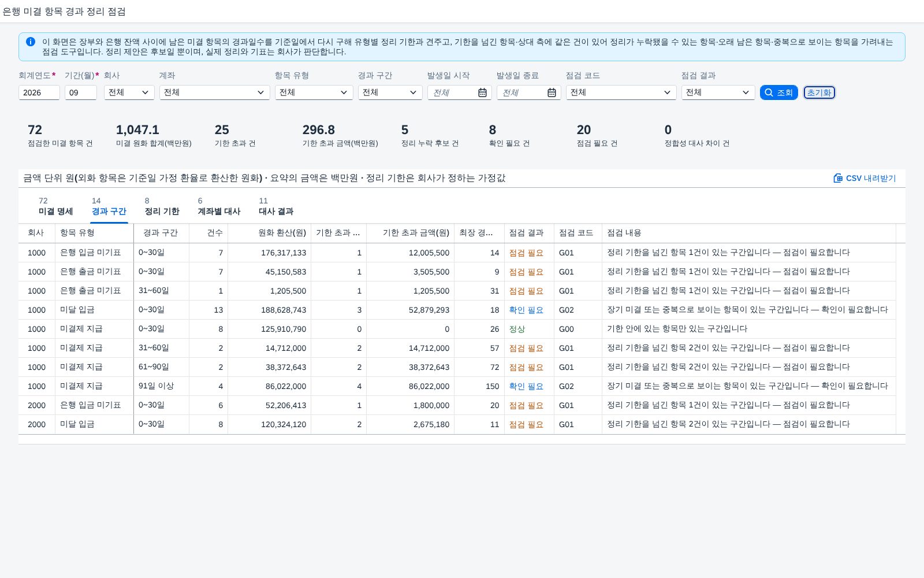Click the 5 정리 누락 후보 건 tile

point(430,136)
